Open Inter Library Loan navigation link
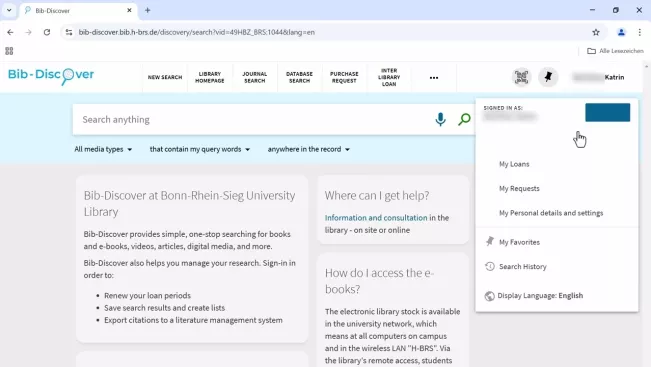This screenshot has width=651, height=367. [389, 77]
